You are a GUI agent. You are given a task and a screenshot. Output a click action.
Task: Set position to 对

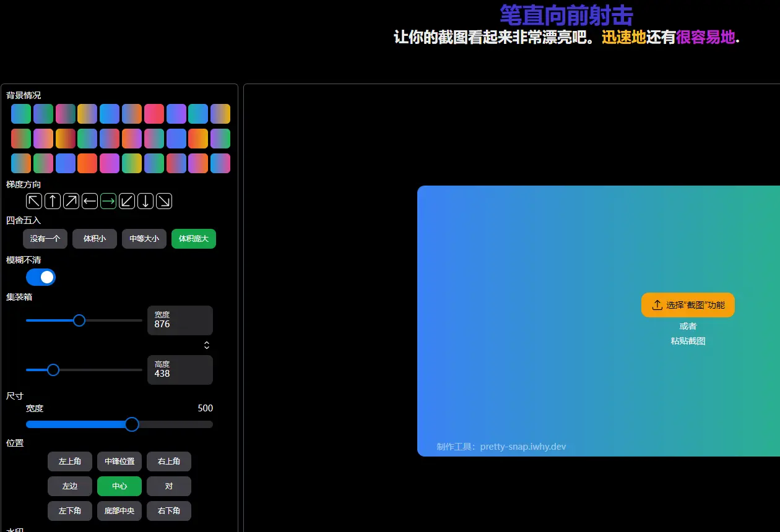click(x=169, y=486)
